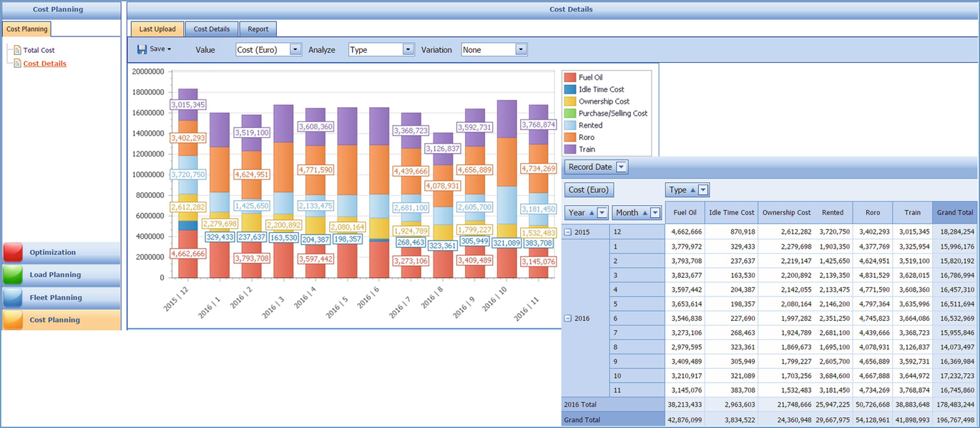Collapse the 2015 year group
The height and width of the screenshot is (428, 980).
[568, 232]
